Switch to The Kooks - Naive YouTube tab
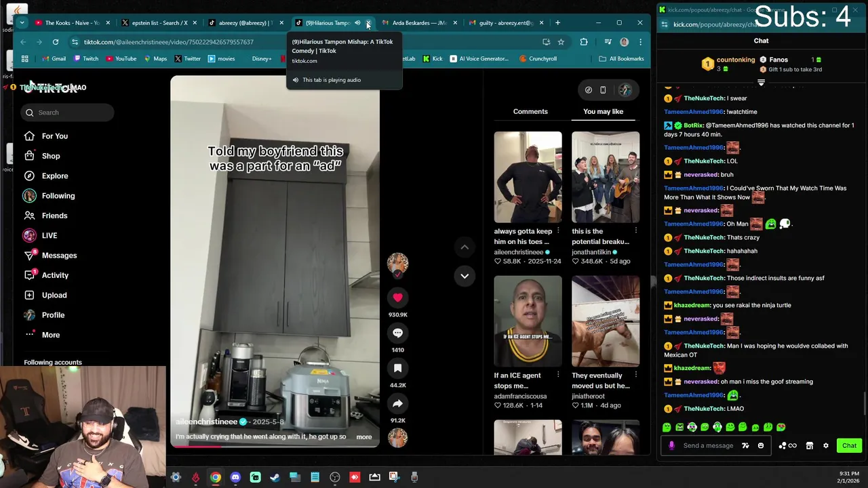Image resolution: width=868 pixels, height=488 pixels. 72,23
